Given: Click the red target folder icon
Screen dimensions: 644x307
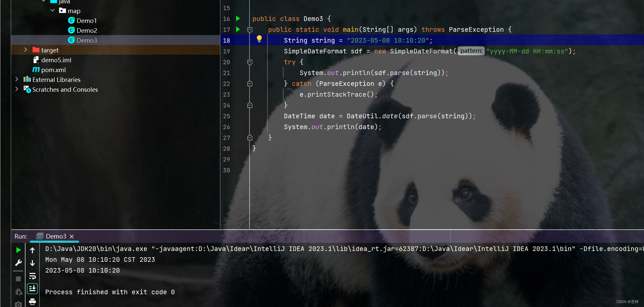Looking at the screenshot, I should [36, 50].
